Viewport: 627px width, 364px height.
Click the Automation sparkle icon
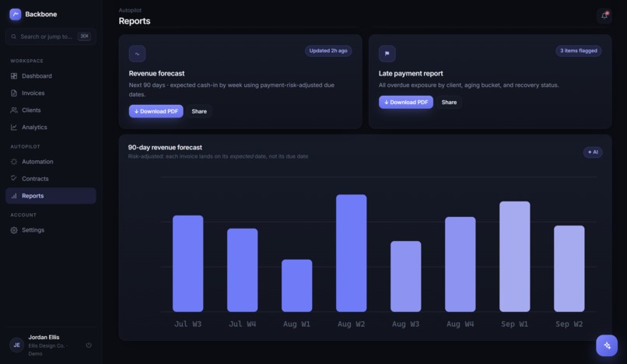(x=14, y=162)
